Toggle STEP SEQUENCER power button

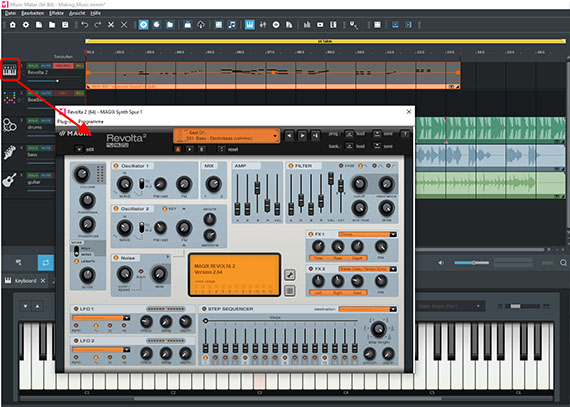click(x=204, y=309)
